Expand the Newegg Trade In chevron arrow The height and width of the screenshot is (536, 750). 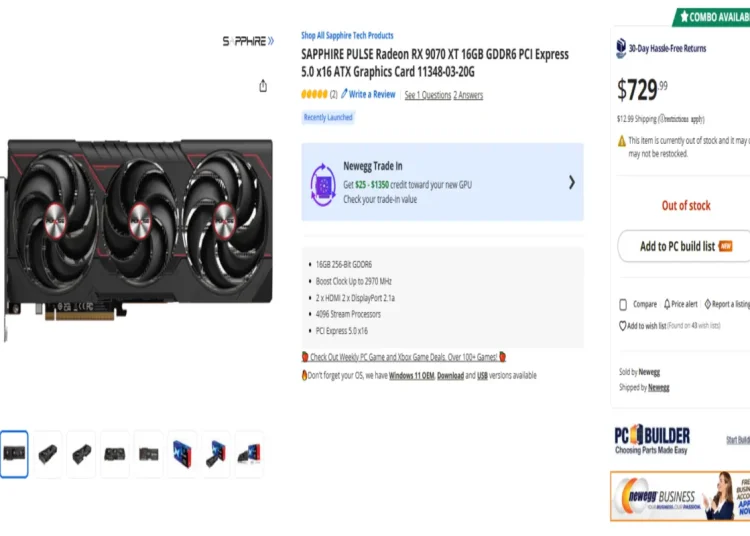pyautogui.click(x=572, y=182)
